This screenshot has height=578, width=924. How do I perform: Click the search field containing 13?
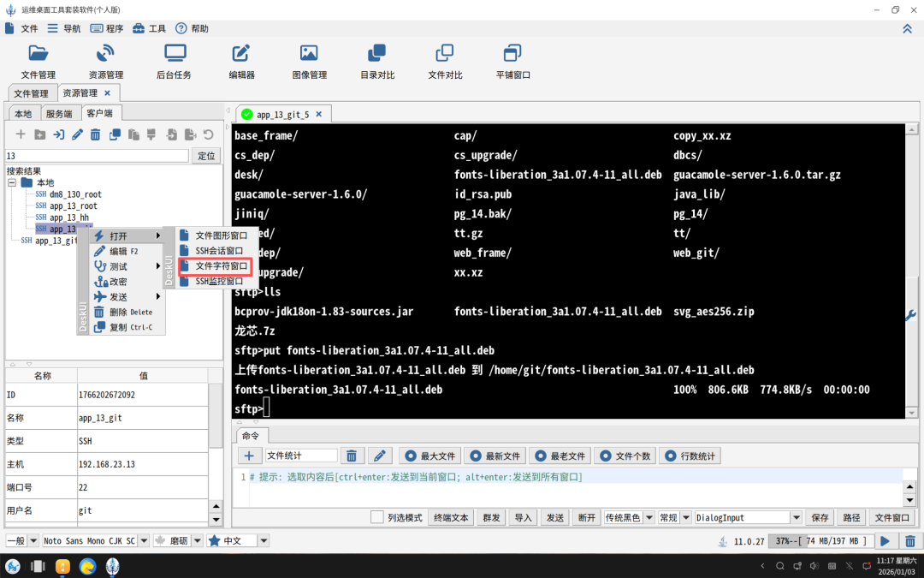point(97,156)
